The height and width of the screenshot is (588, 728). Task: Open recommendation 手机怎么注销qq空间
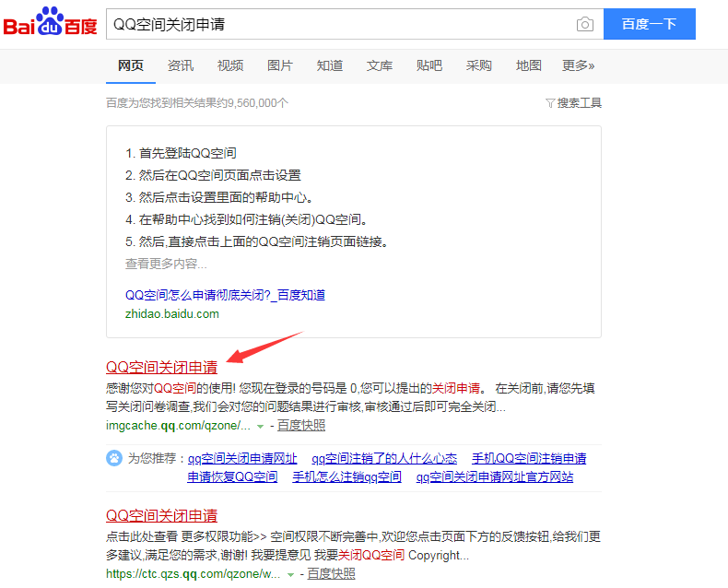click(346, 476)
